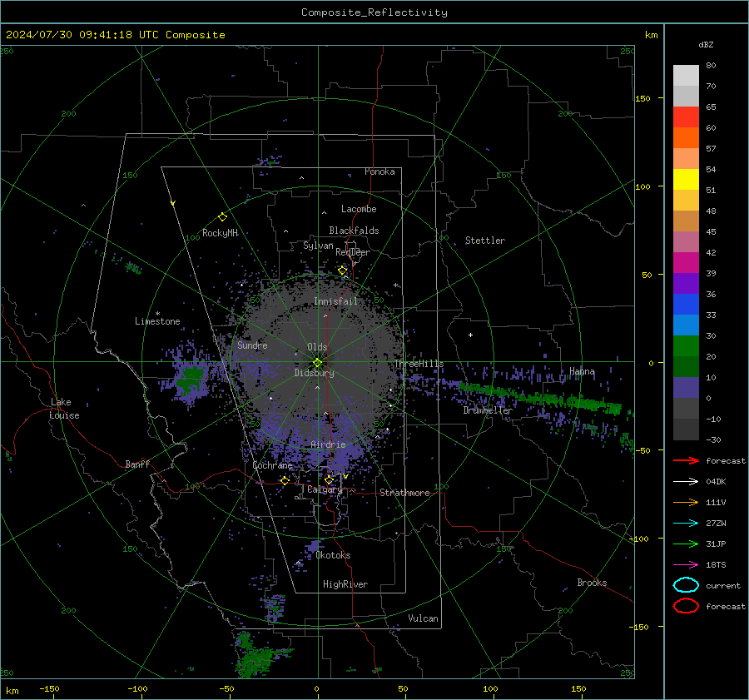Click the Vulcan town label
Screen dimensions: 749x700
[423, 618]
